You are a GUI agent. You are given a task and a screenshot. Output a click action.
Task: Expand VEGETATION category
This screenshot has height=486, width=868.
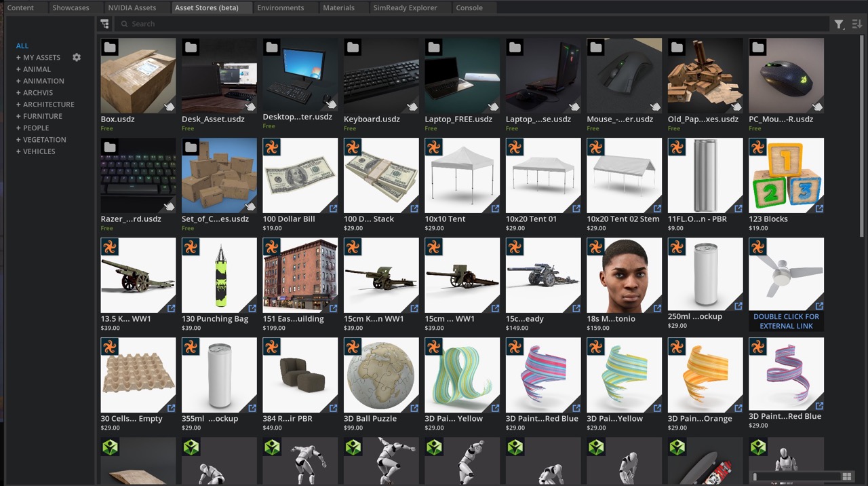[19, 140]
